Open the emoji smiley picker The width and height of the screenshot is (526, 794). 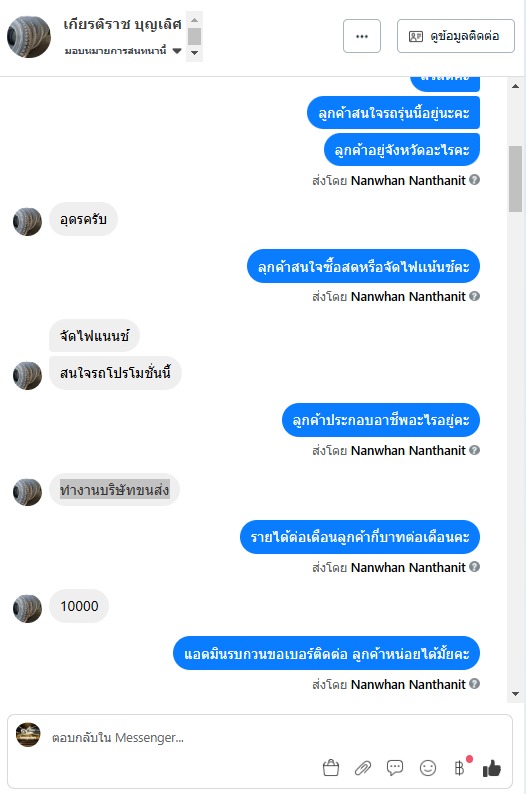pyautogui.click(x=428, y=768)
